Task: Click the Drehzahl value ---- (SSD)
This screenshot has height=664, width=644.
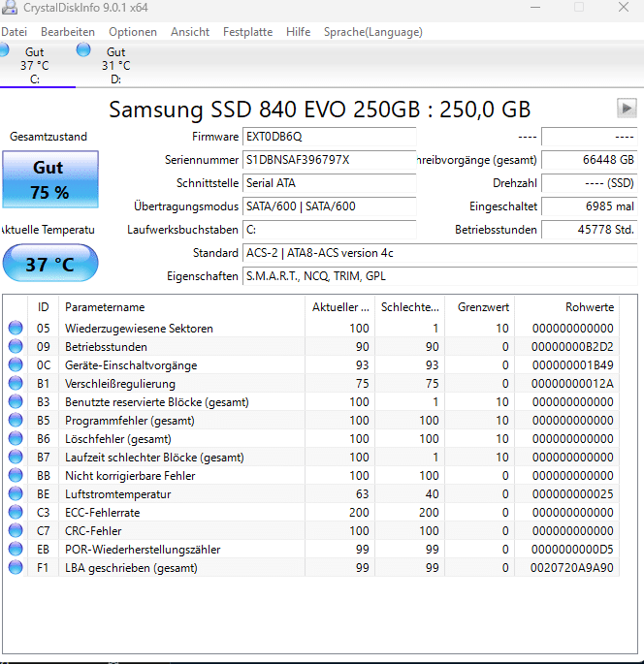Action: [x=590, y=183]
